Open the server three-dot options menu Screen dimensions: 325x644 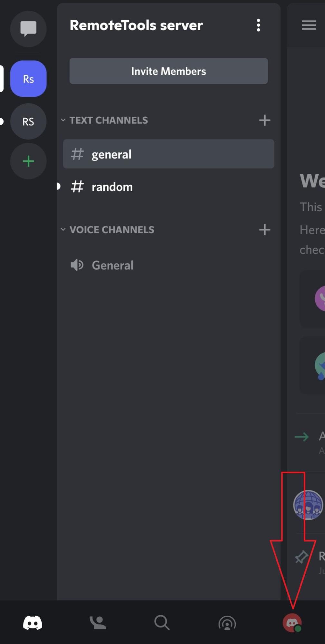(x=258, y=25)
